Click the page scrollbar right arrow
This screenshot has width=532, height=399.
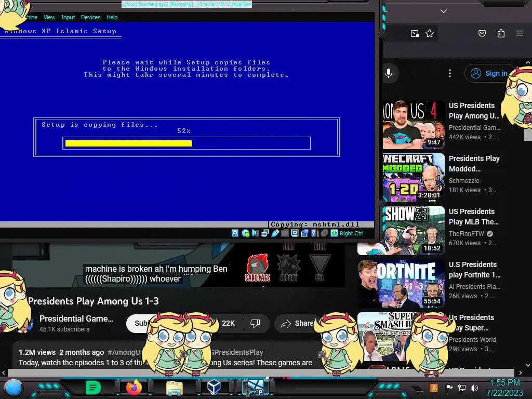tap(521, 373)
